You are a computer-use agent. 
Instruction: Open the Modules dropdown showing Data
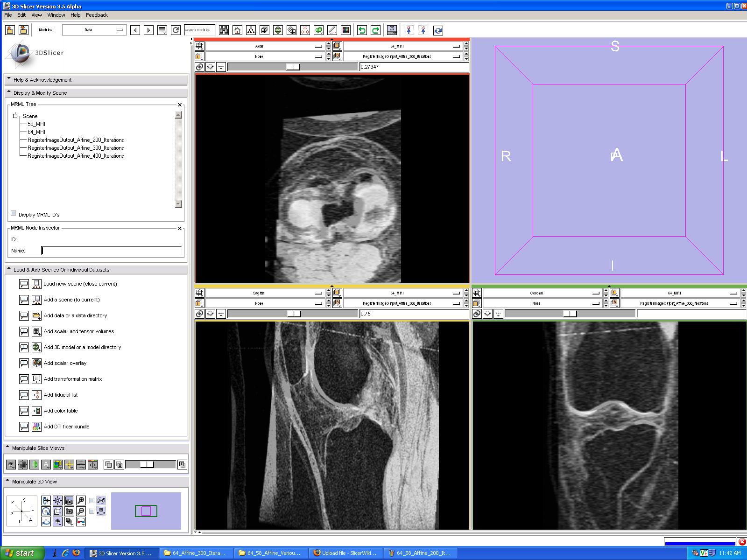(94, 30)
